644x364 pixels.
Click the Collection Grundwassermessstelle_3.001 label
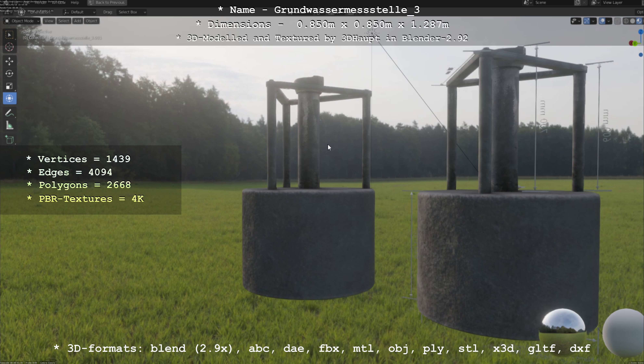tap(62, 38)
